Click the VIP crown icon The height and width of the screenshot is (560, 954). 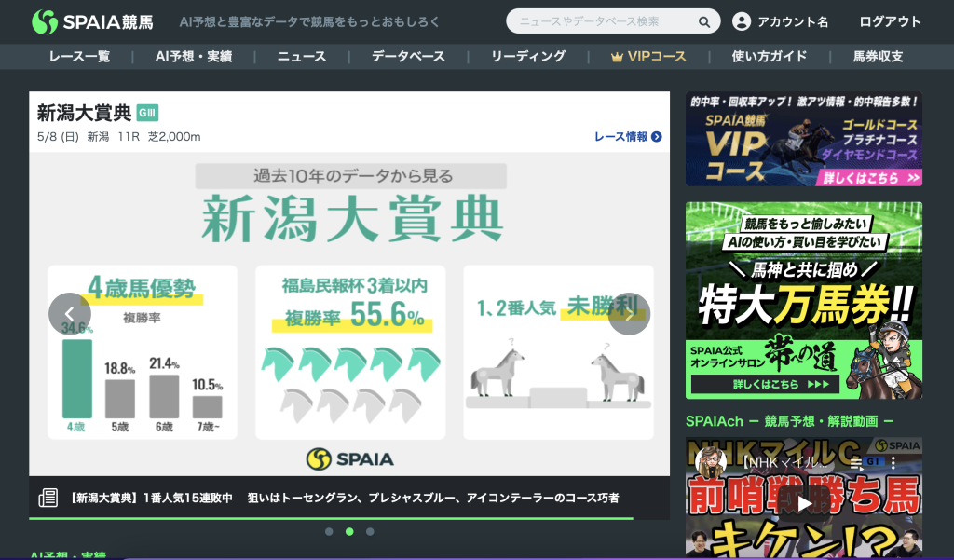(617, 57)
